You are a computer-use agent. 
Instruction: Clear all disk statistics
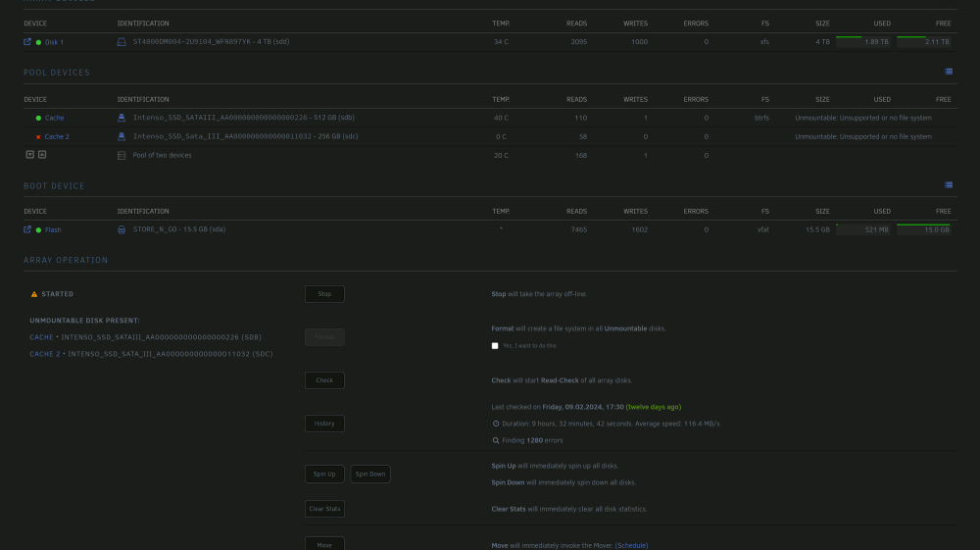324,509
